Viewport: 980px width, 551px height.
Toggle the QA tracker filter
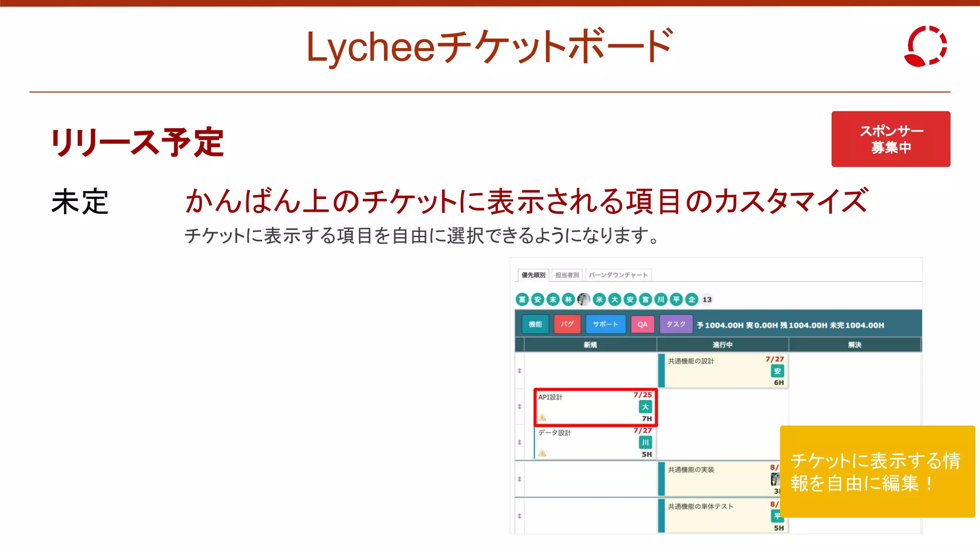pyautogui.click(x=642, y=324)
